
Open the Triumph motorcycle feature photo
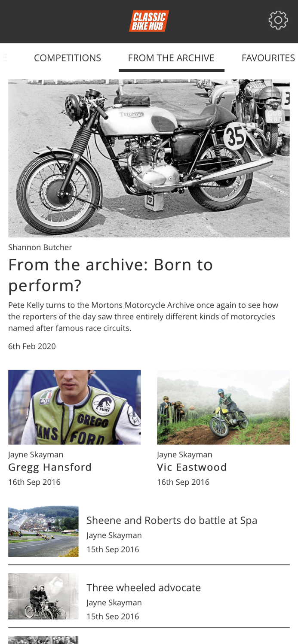point(149,158)
